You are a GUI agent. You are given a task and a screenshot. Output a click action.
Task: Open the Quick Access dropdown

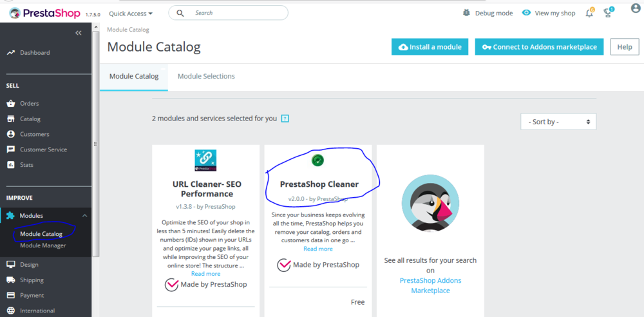(131, 13)
